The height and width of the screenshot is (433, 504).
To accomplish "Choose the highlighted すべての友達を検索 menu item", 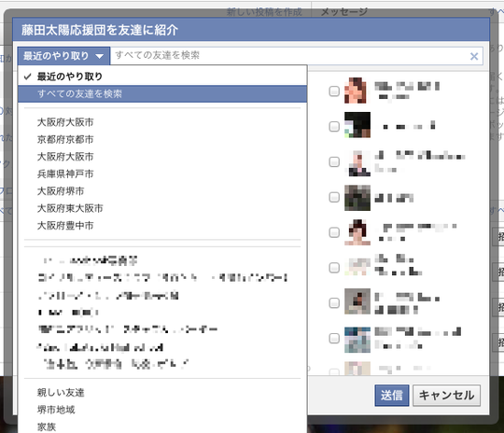I will tap(162, 94).
